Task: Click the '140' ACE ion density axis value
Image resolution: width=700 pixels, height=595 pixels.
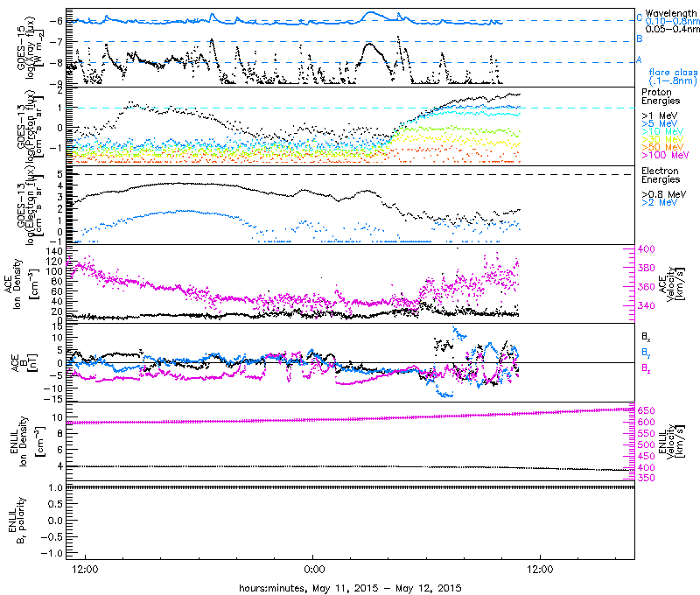Action: coord(54,251)
